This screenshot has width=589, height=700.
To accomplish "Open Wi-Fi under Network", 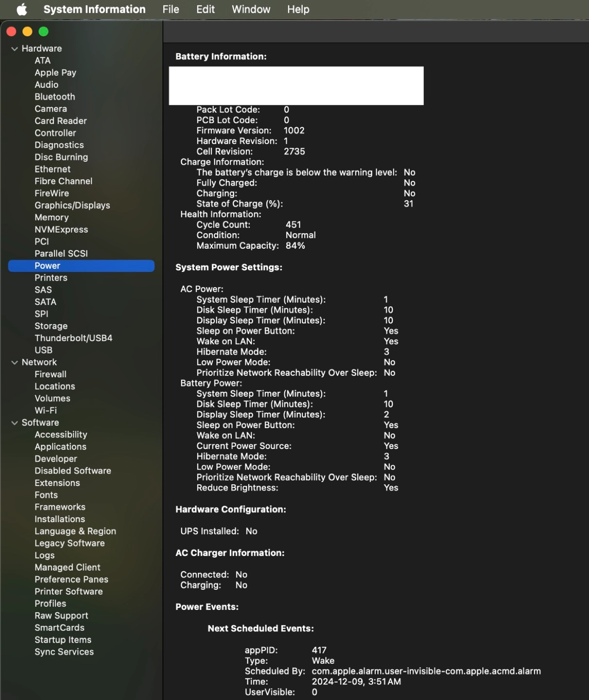I will coord(46,410).
